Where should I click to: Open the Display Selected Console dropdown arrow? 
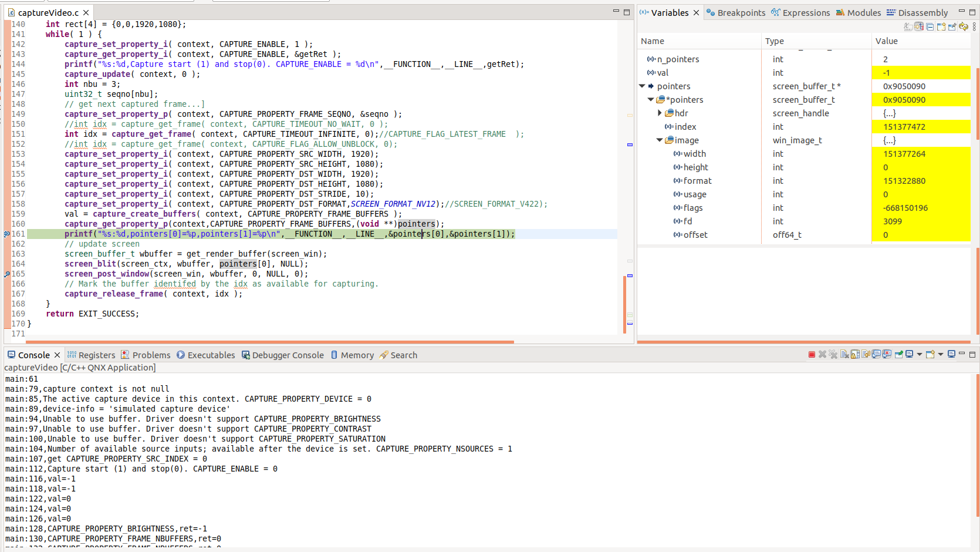[x=919, y=355]
